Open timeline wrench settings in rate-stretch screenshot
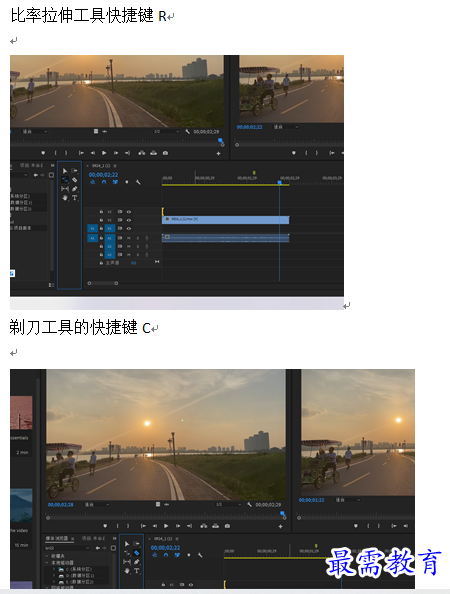The height and width of the screenshot is (594, 450). 138,182
